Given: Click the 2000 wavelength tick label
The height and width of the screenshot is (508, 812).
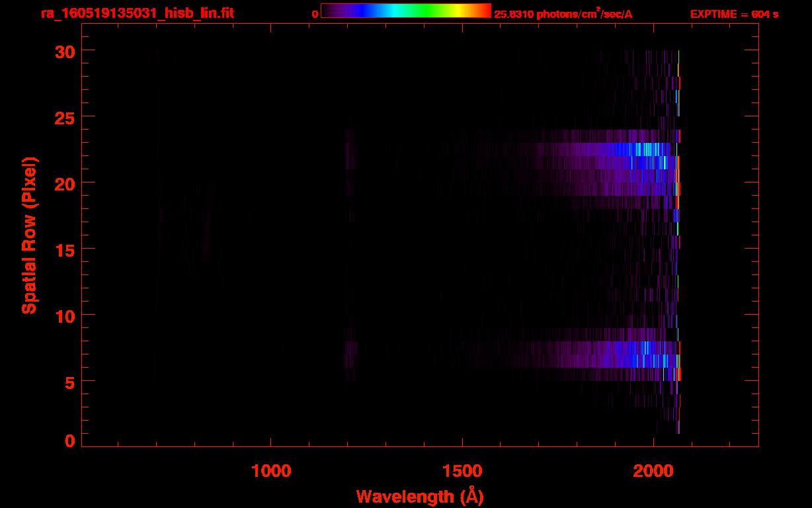Looking at the screenshot, I should coord(653,471).
